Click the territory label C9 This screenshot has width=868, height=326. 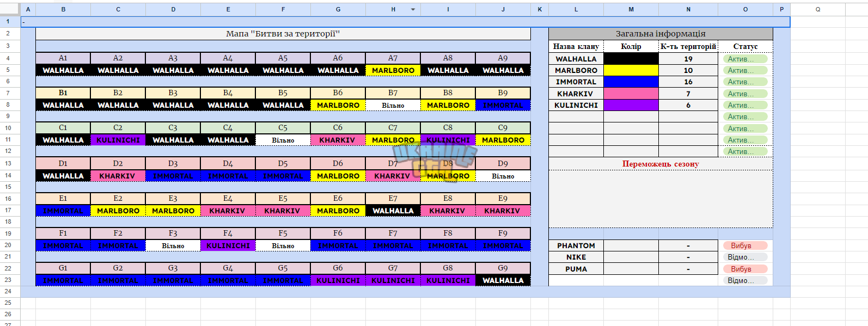[x=503, y=128]
